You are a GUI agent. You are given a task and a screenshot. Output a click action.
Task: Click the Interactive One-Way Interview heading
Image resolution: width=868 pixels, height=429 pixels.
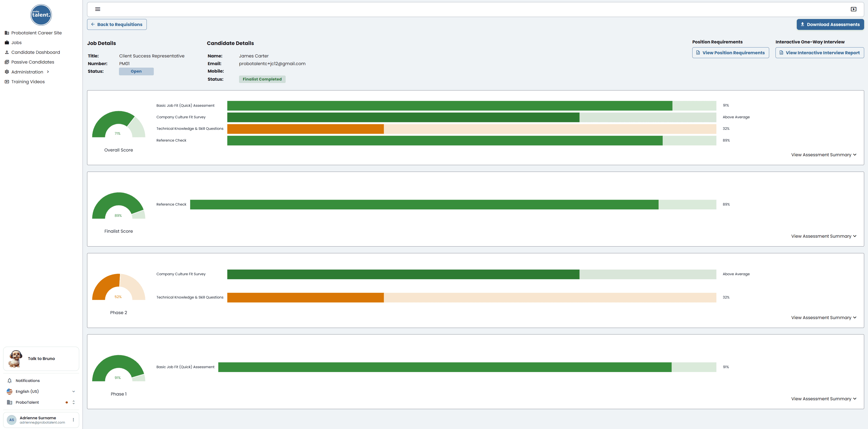click(810, 42)
